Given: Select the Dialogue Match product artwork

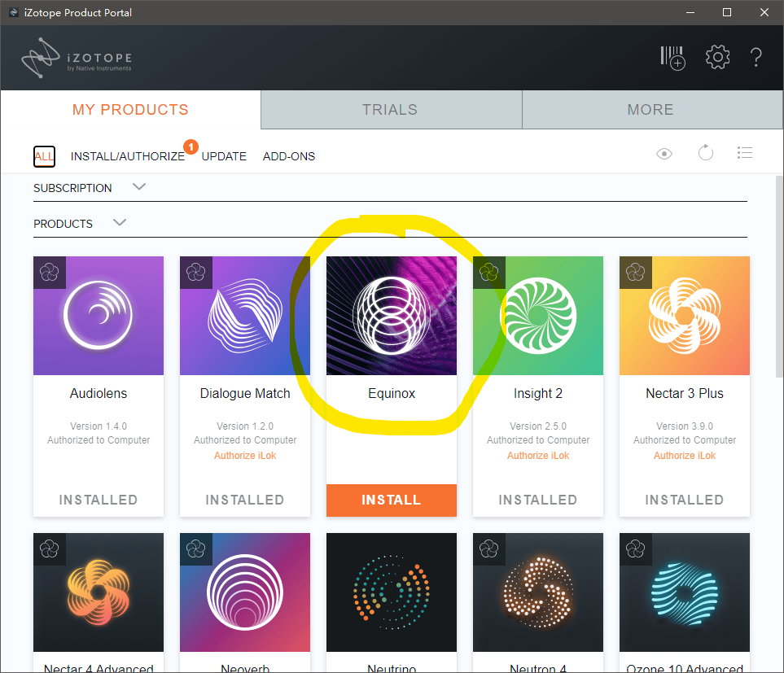Looking at the screenshot, I should pyautogui.click(x=245, y=316).
